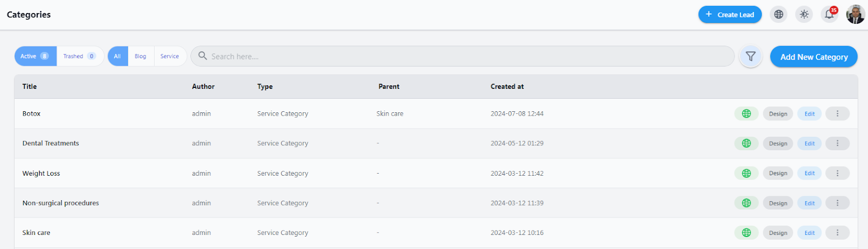Select the Service type filter
This screenshot has width=868, height=249.
coord(170,56)
